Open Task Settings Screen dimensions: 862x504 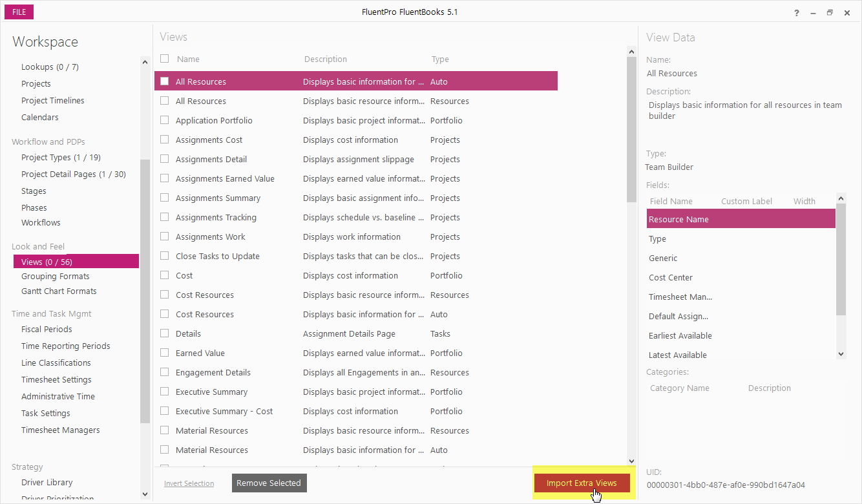click(46, 414)
